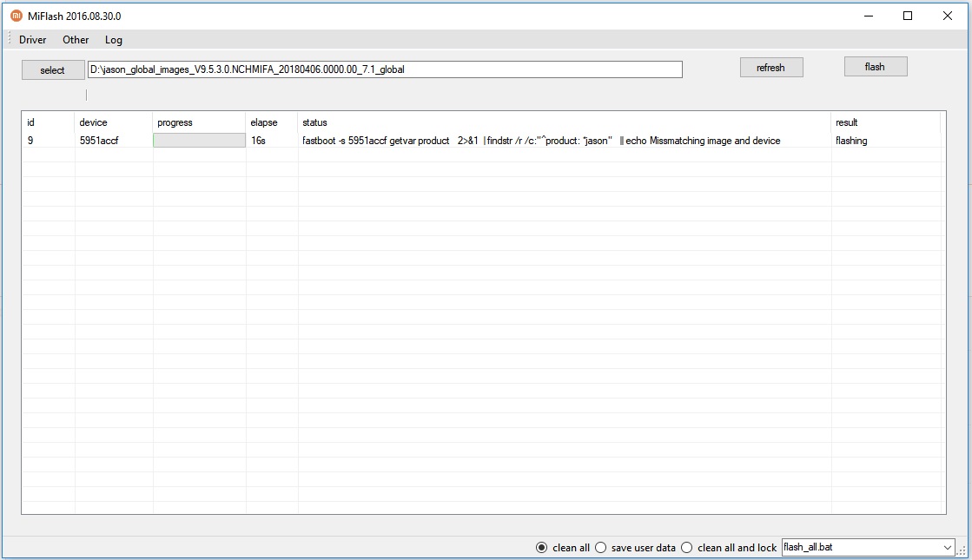Click the resize grip in bottom-right corner
This screenshot has width=972, height=560.
(962, 551)
